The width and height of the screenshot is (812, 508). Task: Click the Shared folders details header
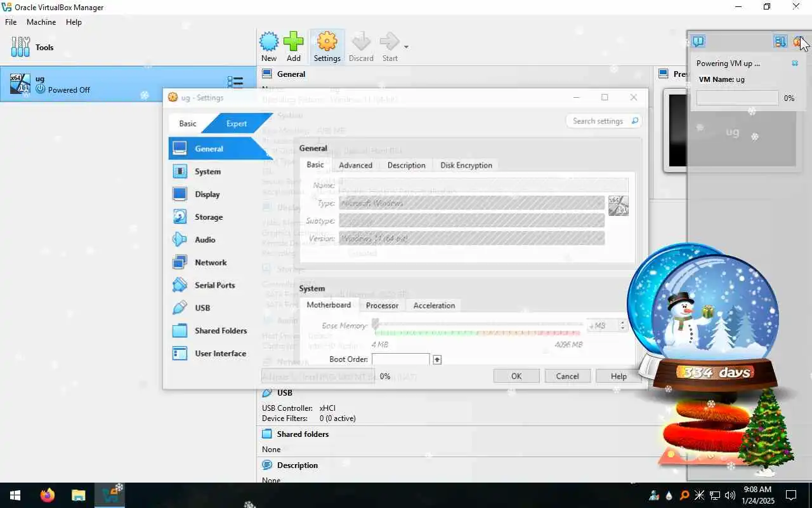click(303, 434)
